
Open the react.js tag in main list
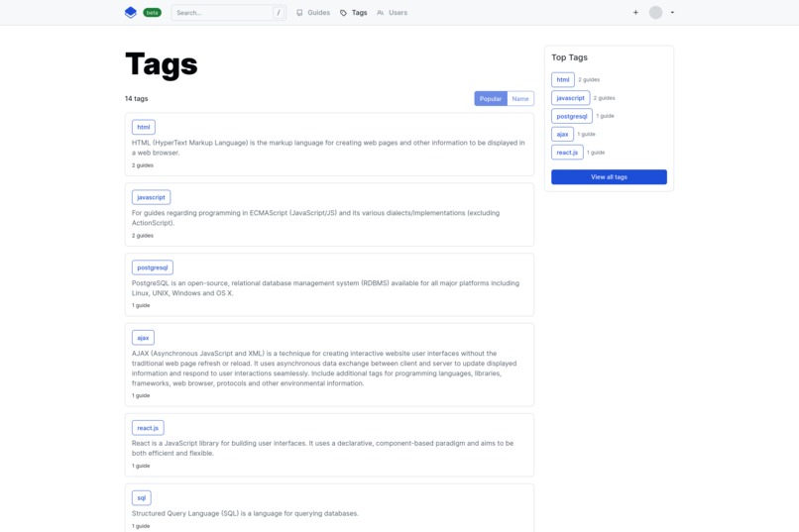coord(148,428)
